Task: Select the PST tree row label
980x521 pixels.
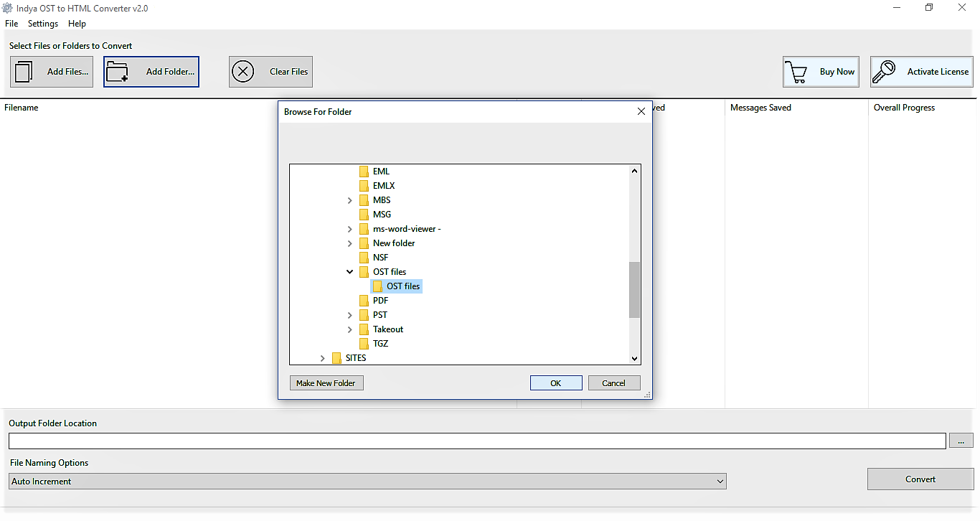Action: 380,315
